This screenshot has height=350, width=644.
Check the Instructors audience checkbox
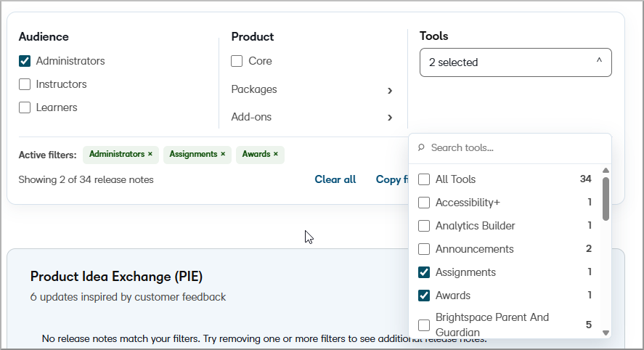[x=25, y=84]
